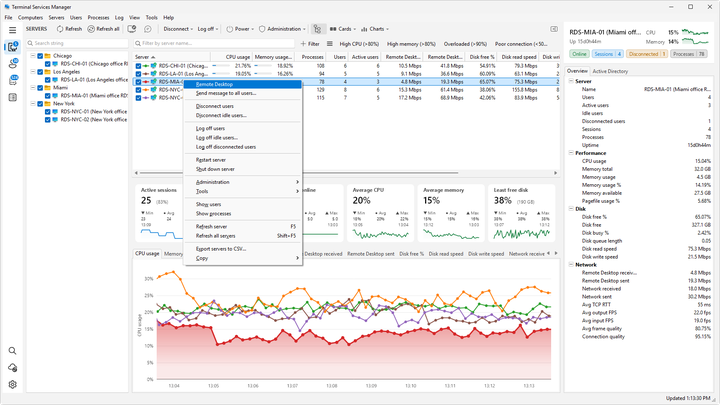Viewport: 720px width, 405px height.
Task: Open the Disk free % chart tab
Action: (x=411, y=254)
